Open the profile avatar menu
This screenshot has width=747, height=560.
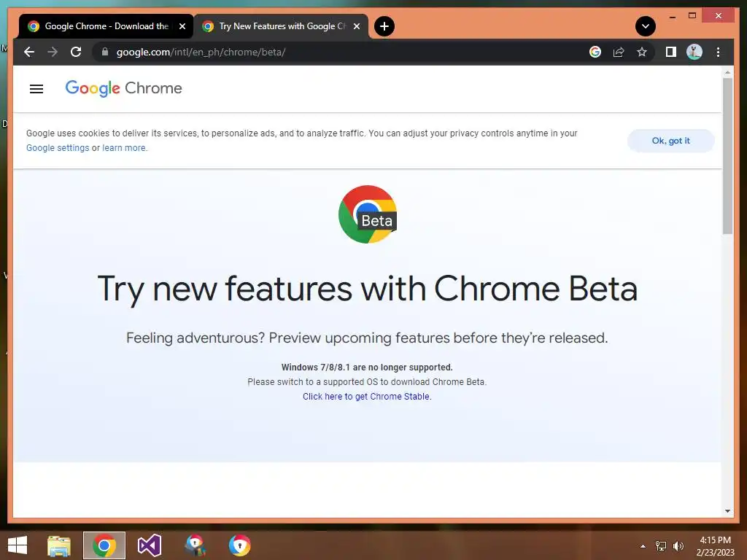[694, 52]
